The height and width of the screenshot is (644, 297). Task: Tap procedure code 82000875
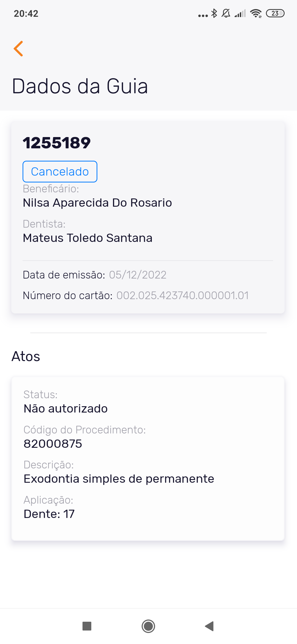tap(53, 444)
